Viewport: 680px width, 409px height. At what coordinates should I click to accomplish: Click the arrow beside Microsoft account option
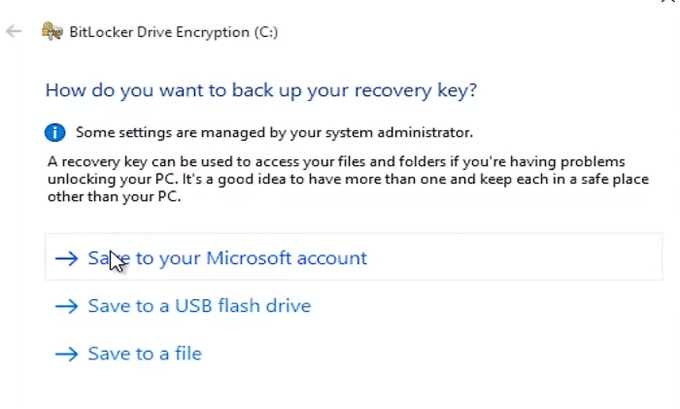pos(66,258)
